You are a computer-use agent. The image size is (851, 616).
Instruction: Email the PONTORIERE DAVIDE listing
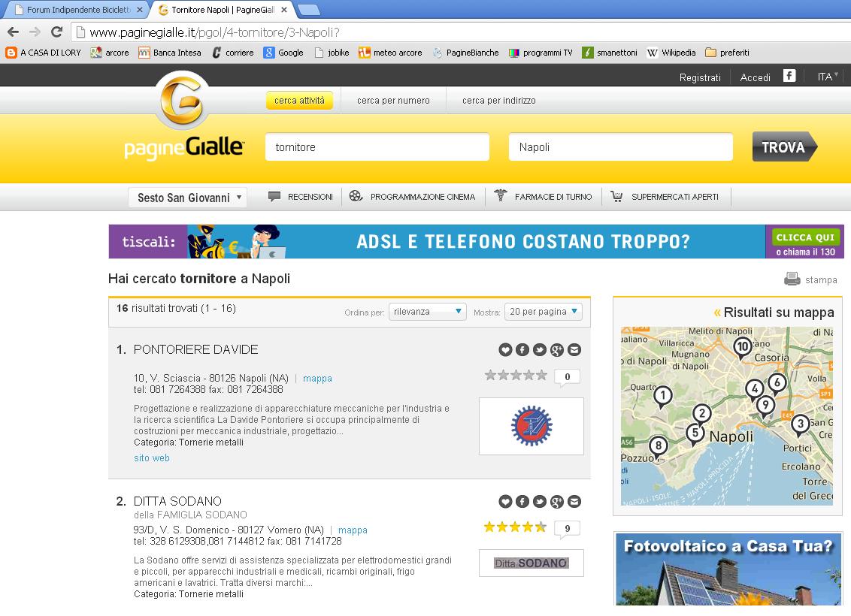click(574, 350)
